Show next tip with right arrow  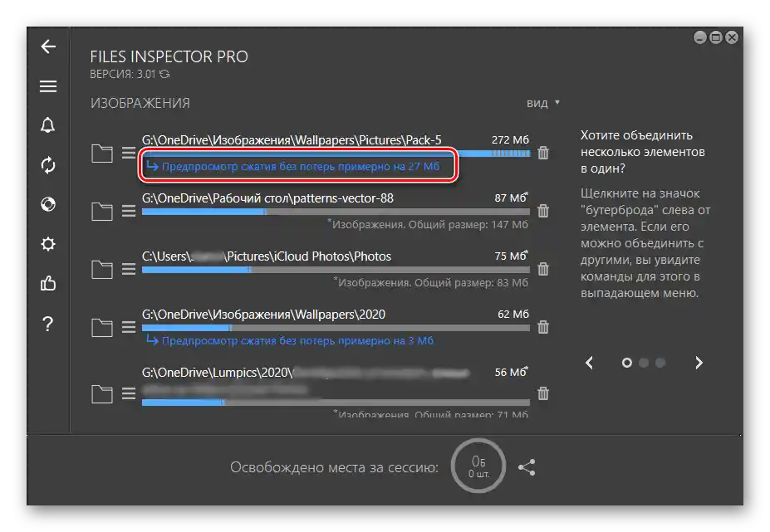[x=699, y=363]
